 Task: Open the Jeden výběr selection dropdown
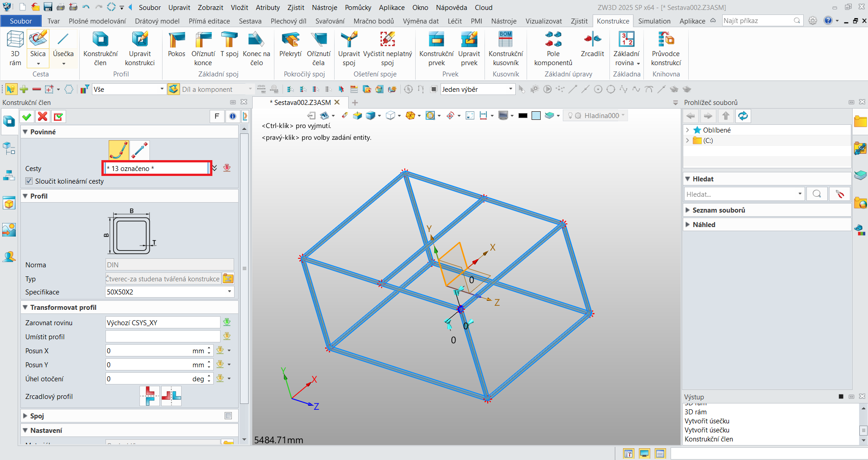coord(510,89)
